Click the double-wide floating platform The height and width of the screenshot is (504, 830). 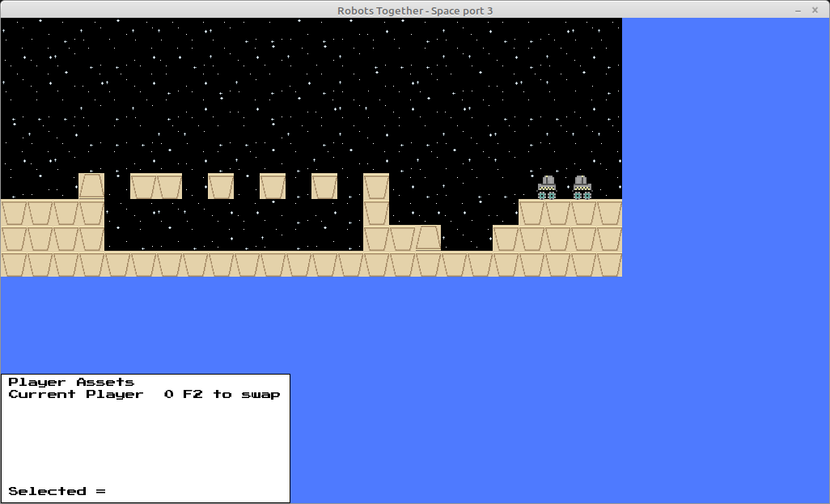coord(156,186)
